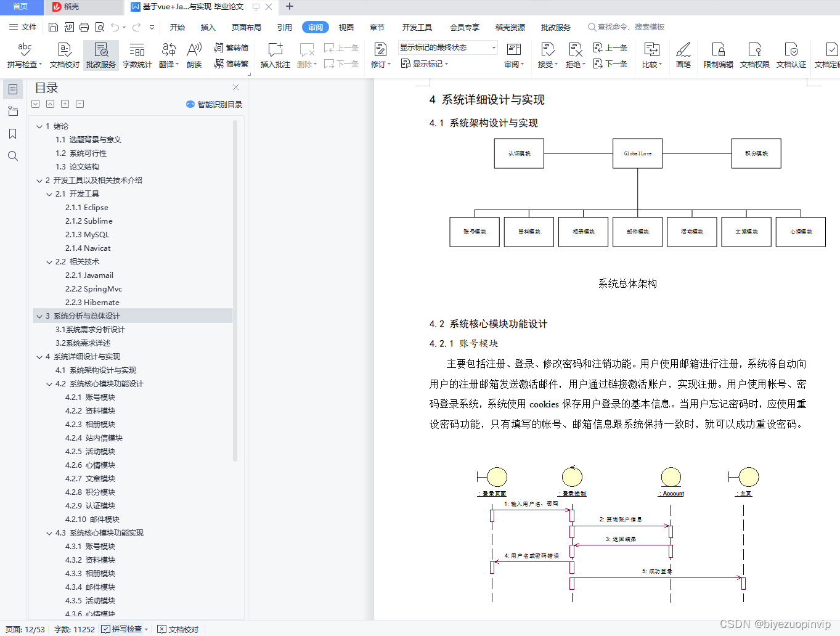Open the find panel in sidebar
The width and height of the screenshot is (840, 636).
pyautogui.click(x=13, y=156)
